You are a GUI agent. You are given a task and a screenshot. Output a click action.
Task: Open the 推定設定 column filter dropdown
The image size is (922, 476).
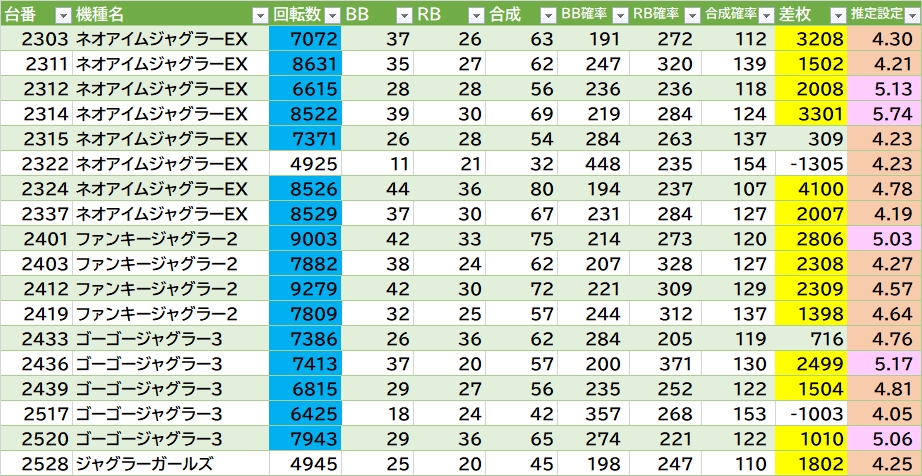[x=910, y=14]
